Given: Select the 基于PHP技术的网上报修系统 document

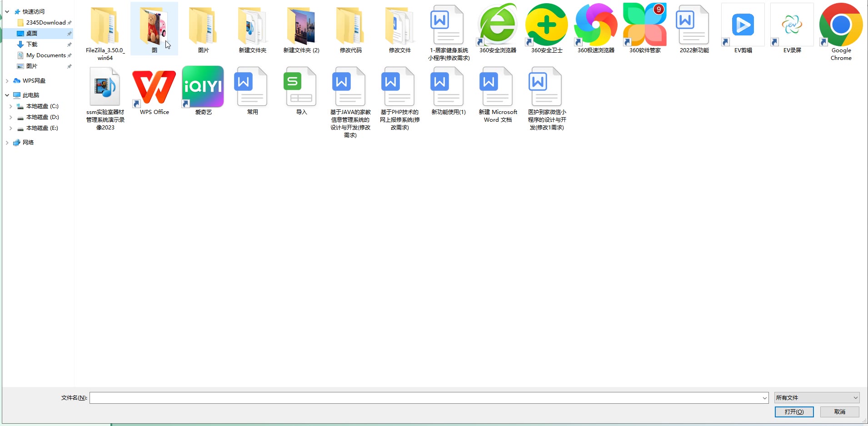Looking at the screenshot, I should point(399,99).
